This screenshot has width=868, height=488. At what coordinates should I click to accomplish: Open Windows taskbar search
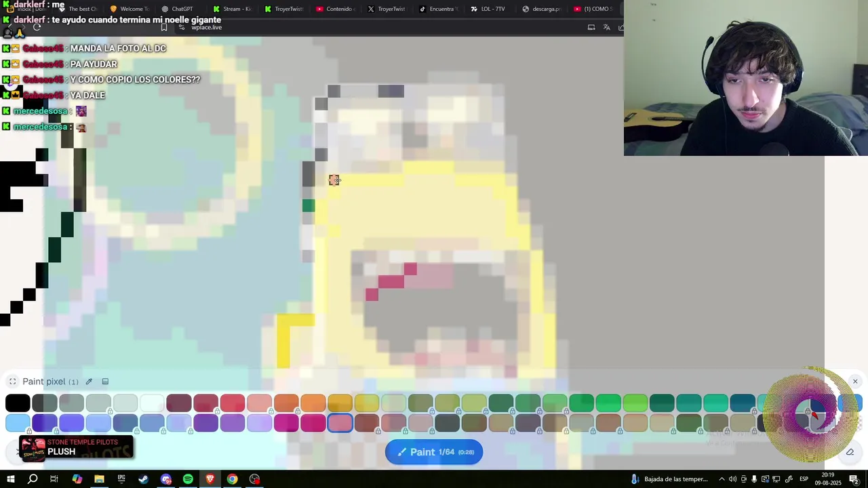(33, 479)
